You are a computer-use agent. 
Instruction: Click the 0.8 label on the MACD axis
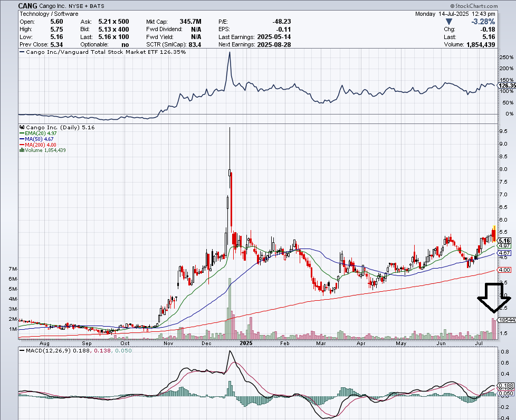coord(505,351)
